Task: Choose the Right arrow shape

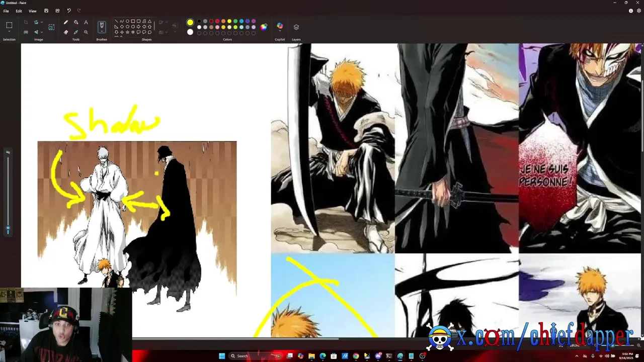Action: [x=138, y=27]
